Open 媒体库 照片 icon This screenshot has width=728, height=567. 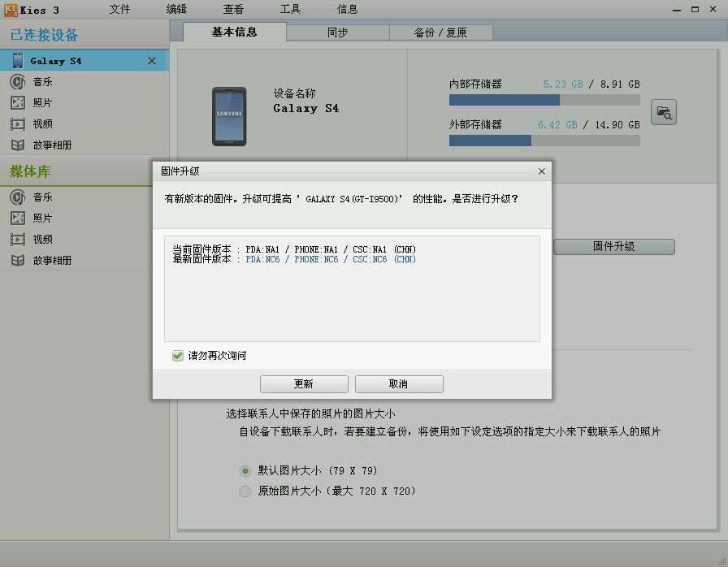point(18,218)
